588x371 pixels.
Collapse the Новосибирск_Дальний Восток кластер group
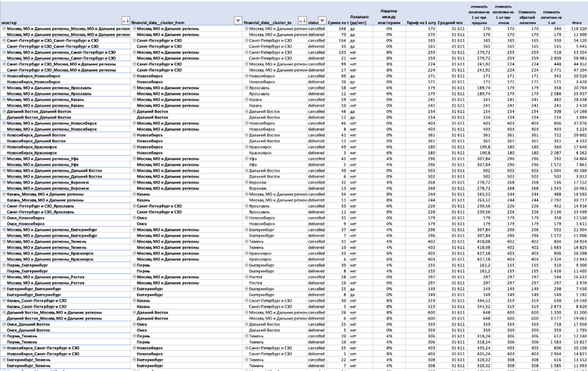pos(4,135)
